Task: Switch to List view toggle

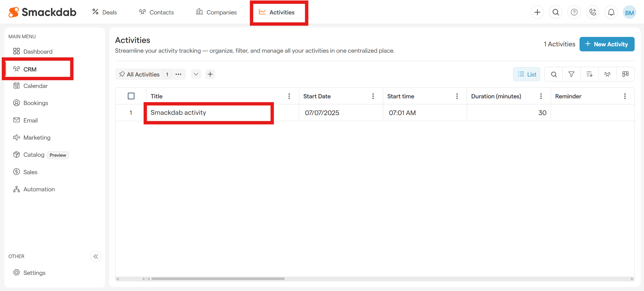Action: pos(526,74)
